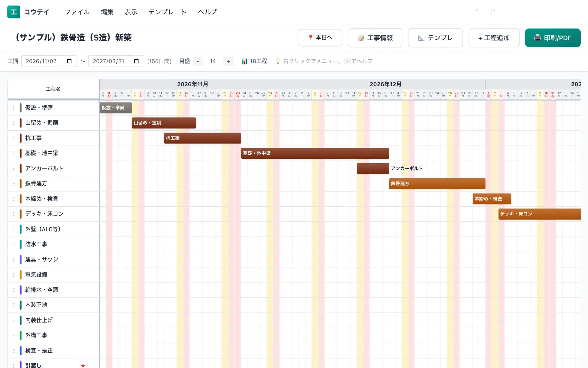
Task: Increase scale with the plus button
Action: (228, 61)
